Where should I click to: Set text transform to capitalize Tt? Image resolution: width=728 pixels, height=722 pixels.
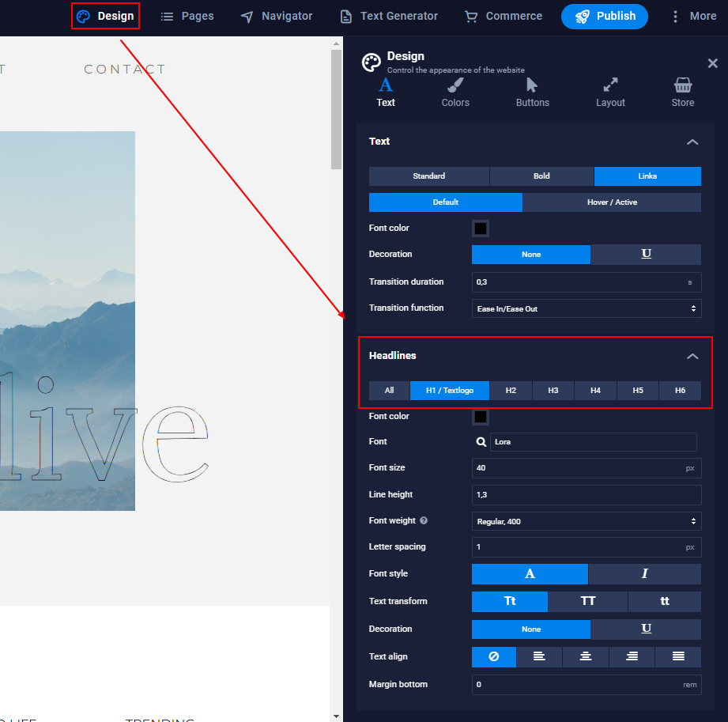pos(510,601)
